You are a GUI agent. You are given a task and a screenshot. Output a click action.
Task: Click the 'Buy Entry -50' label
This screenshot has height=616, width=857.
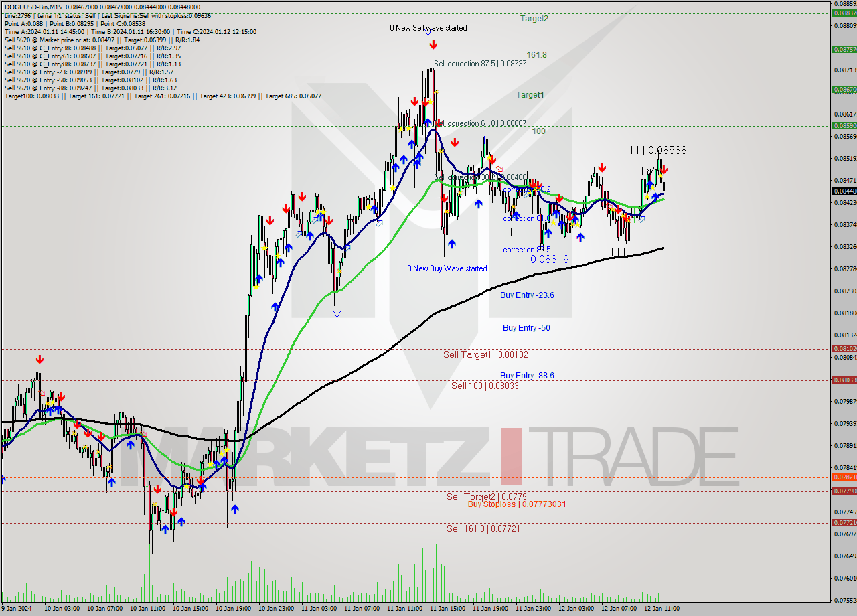click(526, 327)
